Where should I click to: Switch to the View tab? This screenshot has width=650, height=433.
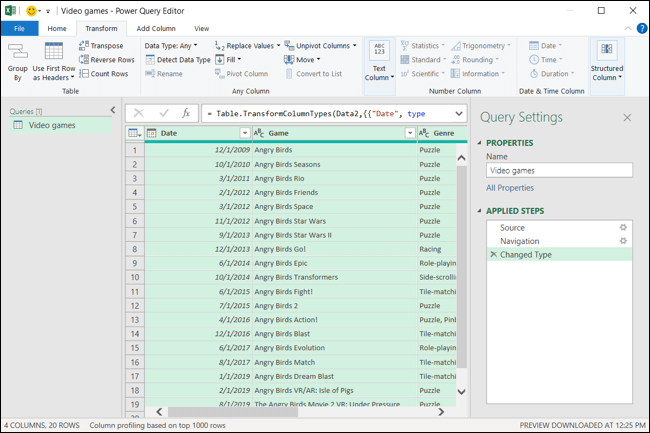[x=201, y=29]
